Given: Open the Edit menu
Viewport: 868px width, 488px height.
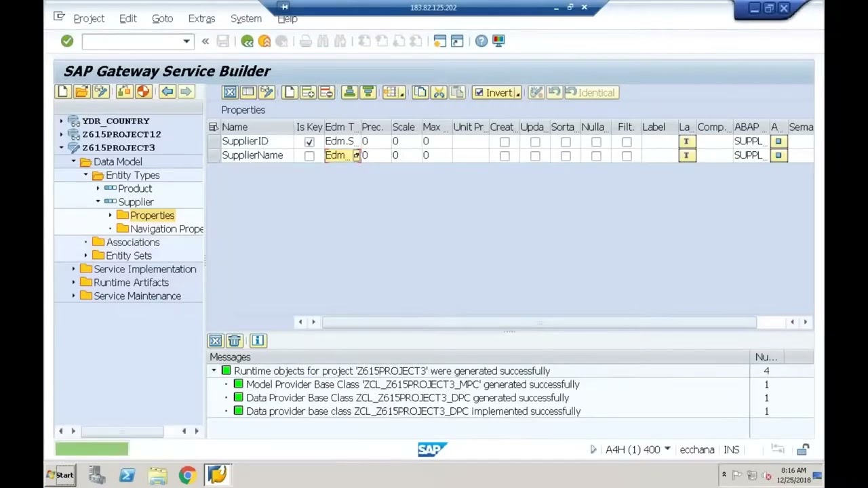Looking at the screenshot, I should [x=128, y=18].
